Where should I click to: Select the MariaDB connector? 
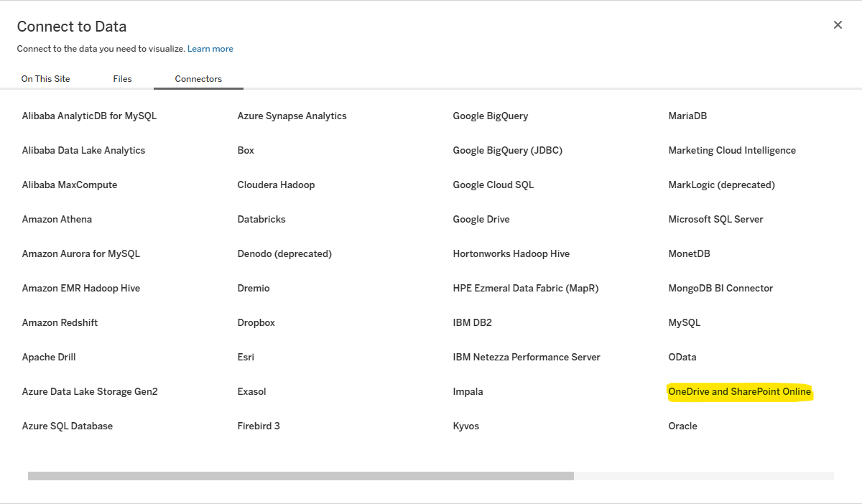click(687, 116)
